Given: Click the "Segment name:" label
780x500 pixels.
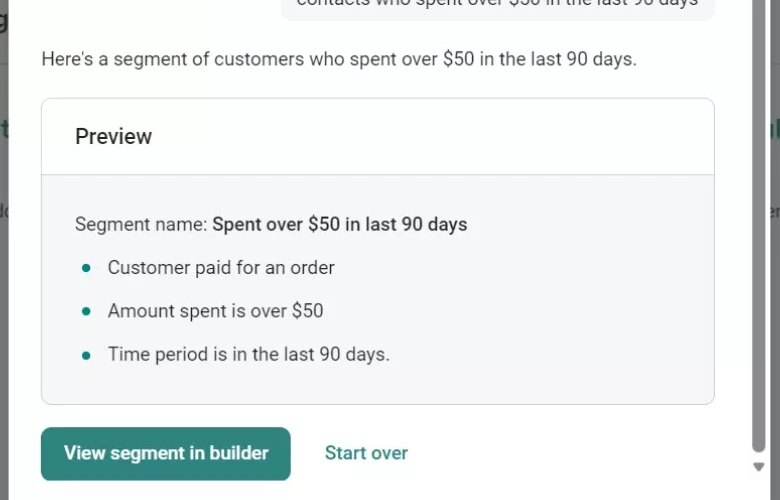Looking at the screenshot, I should (141, 224).
